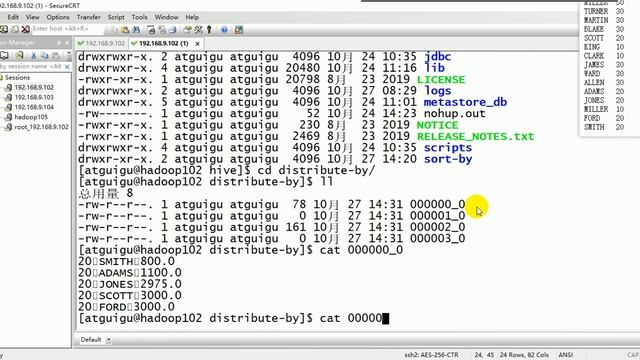Viewport: 640px width, 360px height.
Task: Collapse the Sessions folder in tree
Action: click(x=2, y=77)
